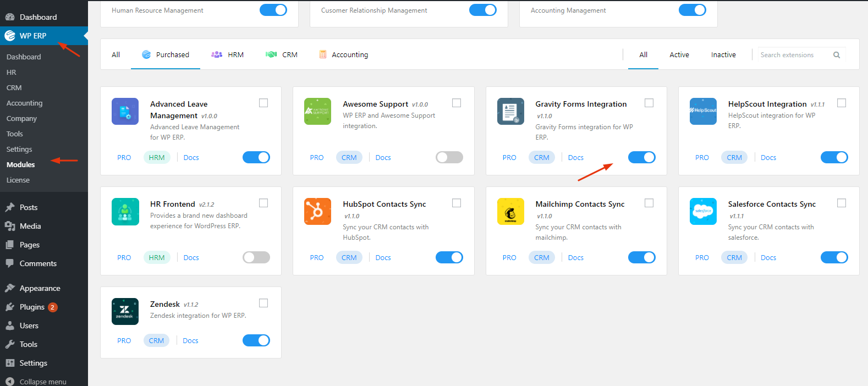The height and width of the screenshot is (386, 868).
Task: Open Docs link for Salesforce Contacts Sync
Action: pyautogui.click(x=768, y=257)
